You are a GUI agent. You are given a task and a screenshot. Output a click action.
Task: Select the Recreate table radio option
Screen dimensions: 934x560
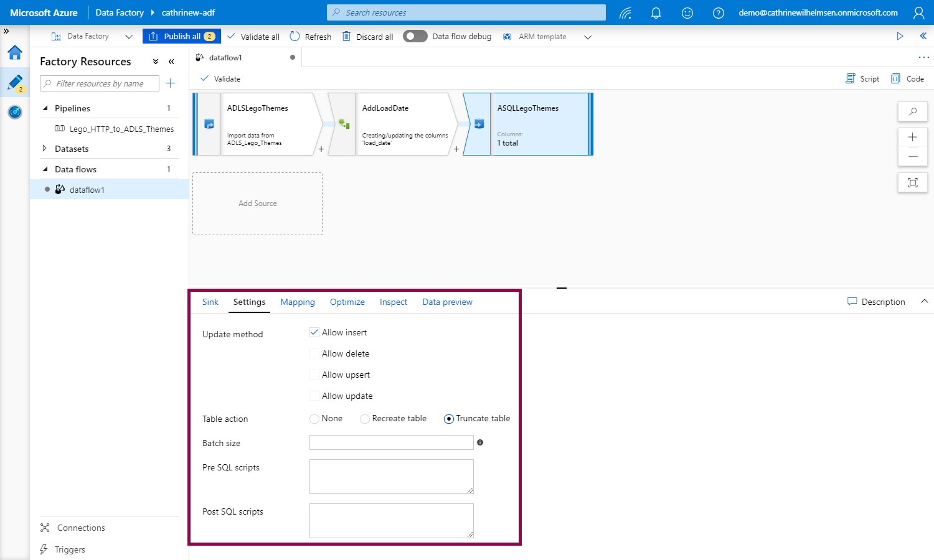365,419
